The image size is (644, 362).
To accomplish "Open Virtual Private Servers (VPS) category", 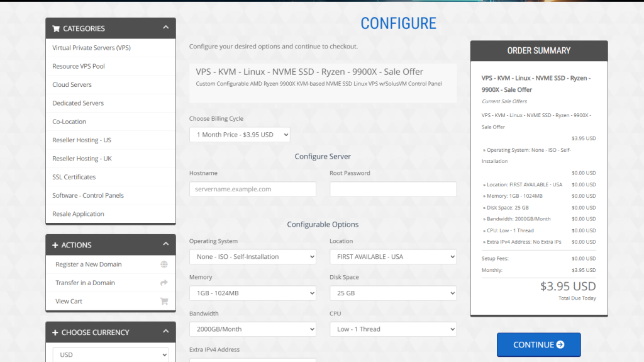I will [91, 48].
